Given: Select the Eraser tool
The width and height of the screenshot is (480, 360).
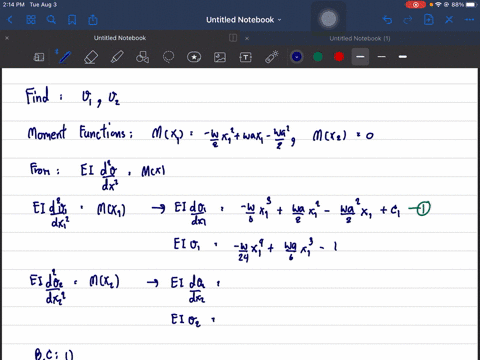Looking at the screenshot, I should 91,57.
